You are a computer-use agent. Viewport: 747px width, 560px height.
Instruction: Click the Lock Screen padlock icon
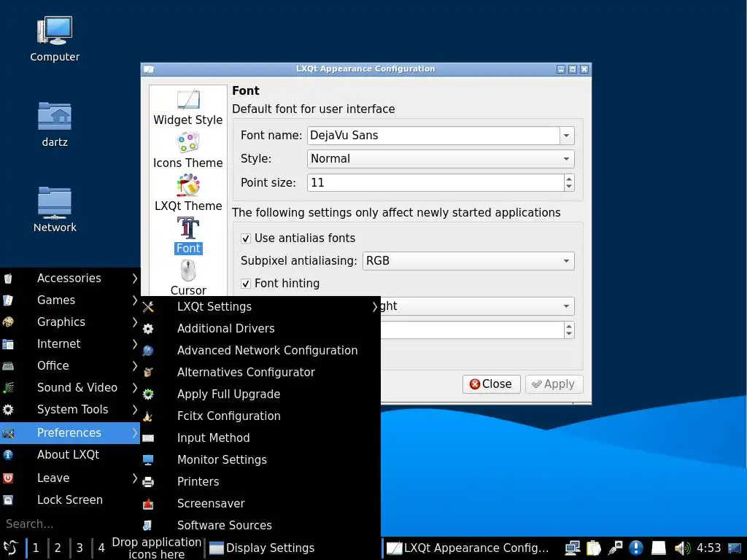point(8,500)
